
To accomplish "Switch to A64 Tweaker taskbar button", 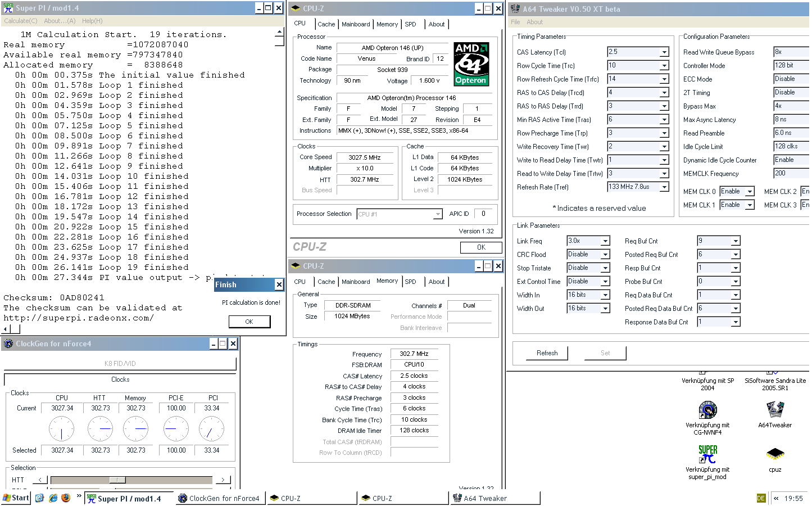I will point(496,498).
